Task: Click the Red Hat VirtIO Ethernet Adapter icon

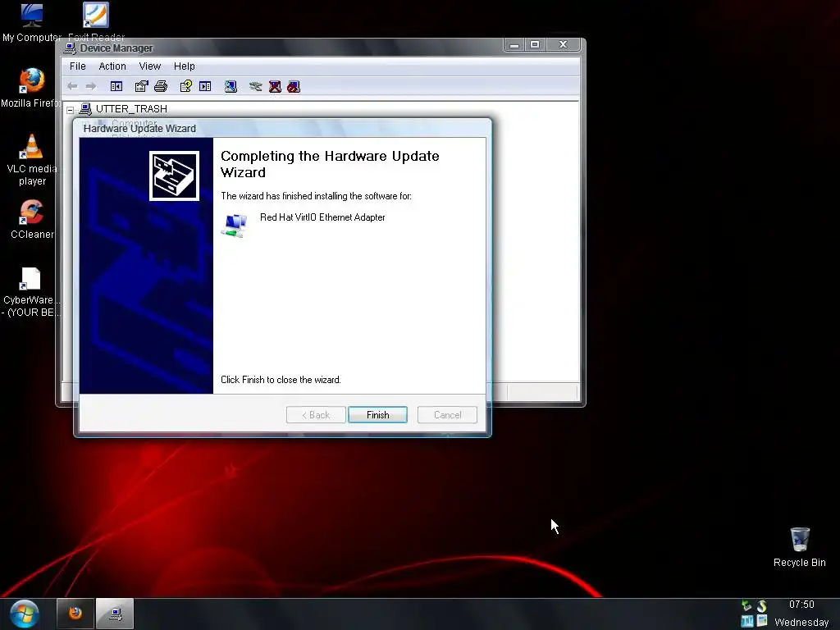Action: [x=234, y=225]
